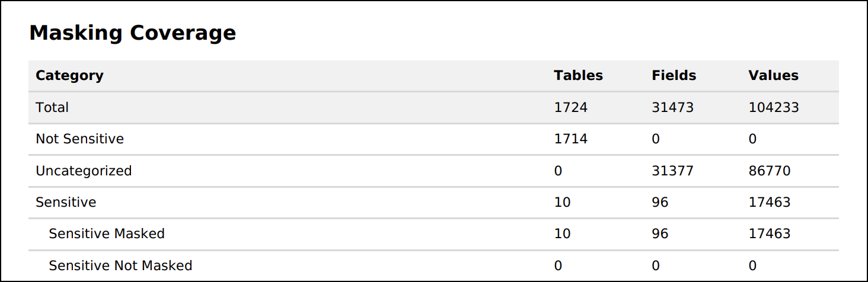Select the Not Sensitive row label

click(x=79, y=139)
